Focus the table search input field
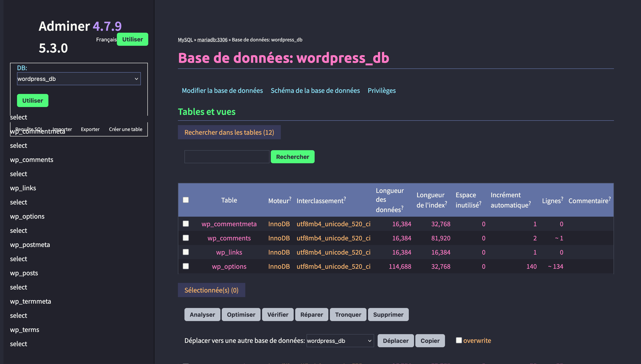 click(x=227, y=157)
